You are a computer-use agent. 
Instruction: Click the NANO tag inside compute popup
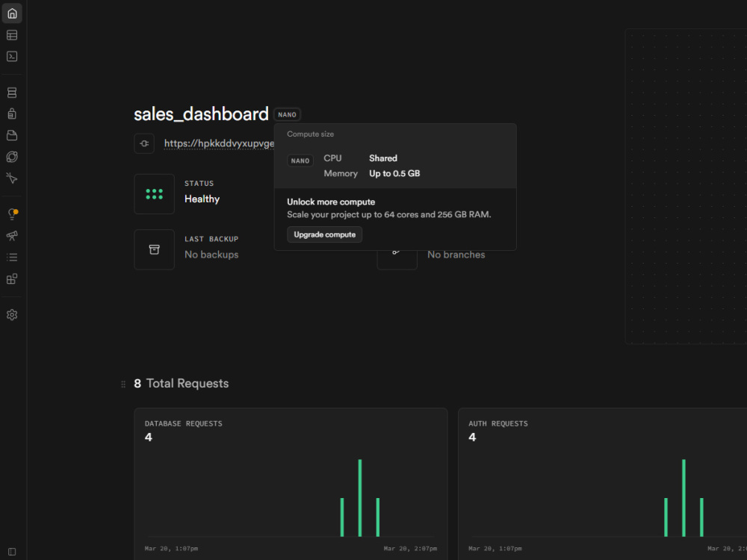tap(300, 161)
